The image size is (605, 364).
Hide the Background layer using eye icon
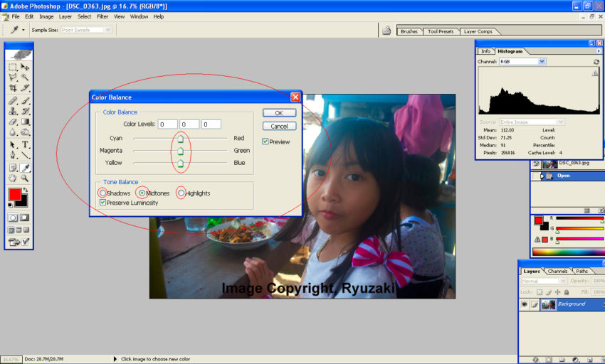pyautogui.click(x=525, y=304)
